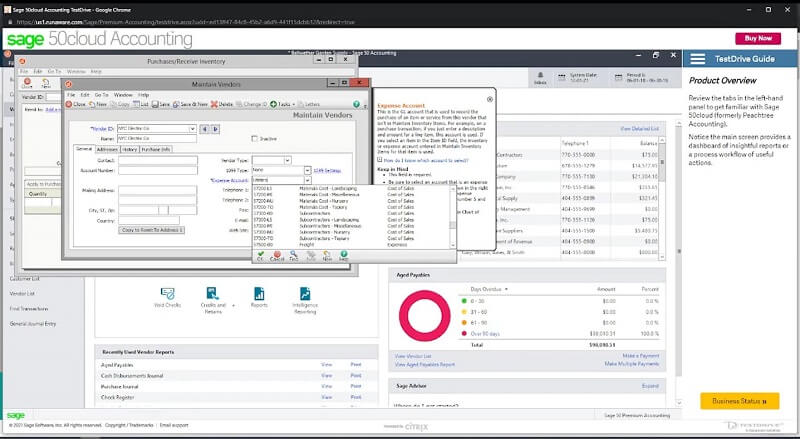800x439 pixels.
Task: Open the 1099 Type dropdown
Action: [307, 170]
